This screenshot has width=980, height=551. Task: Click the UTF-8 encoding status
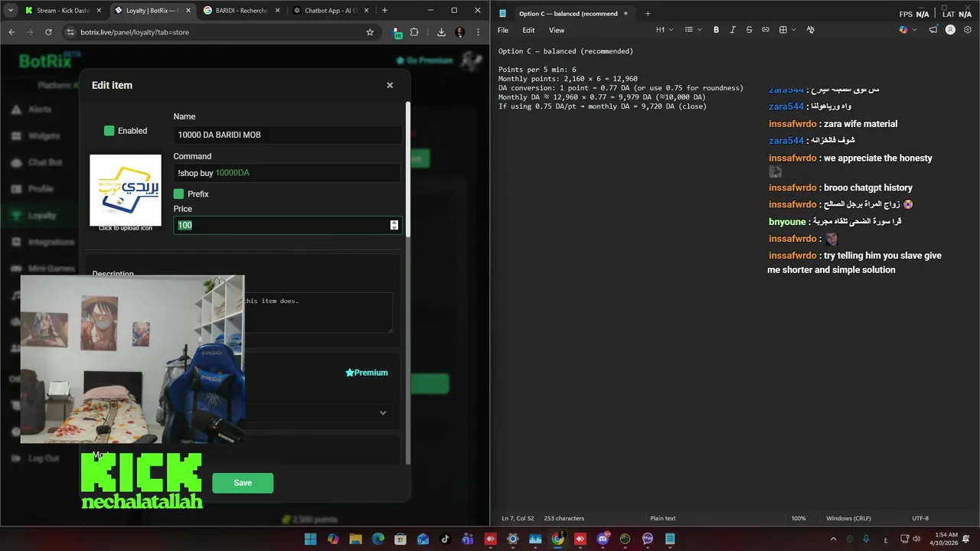click(x=920, y=518)
